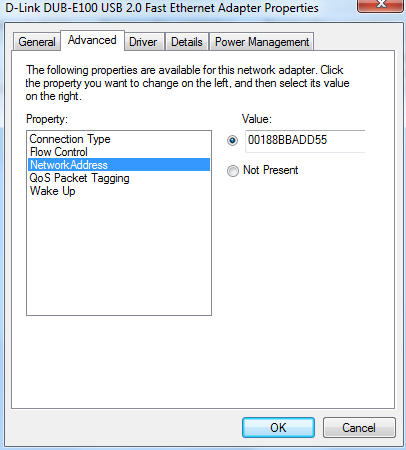
Task: Confirm changes with the OK button
Action: 278,428
